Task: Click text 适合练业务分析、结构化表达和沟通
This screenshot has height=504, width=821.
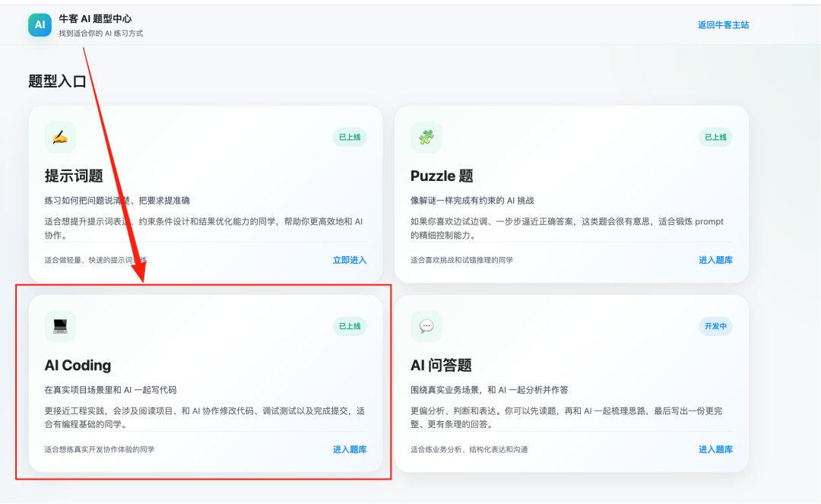Action: coord(469,449)
